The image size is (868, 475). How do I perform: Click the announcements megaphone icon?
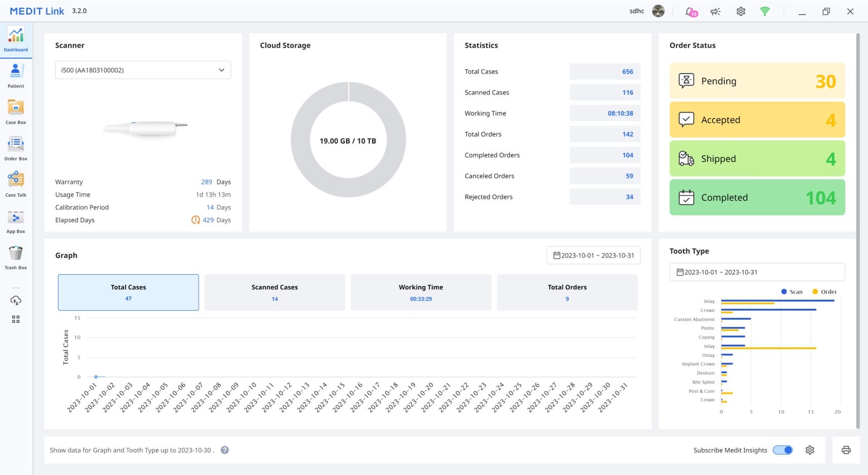(x=715, y=11)
